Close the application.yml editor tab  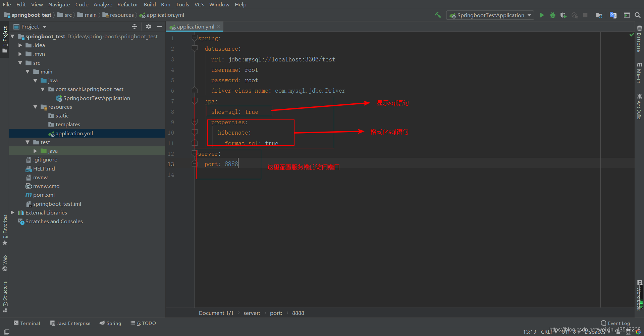219,27
